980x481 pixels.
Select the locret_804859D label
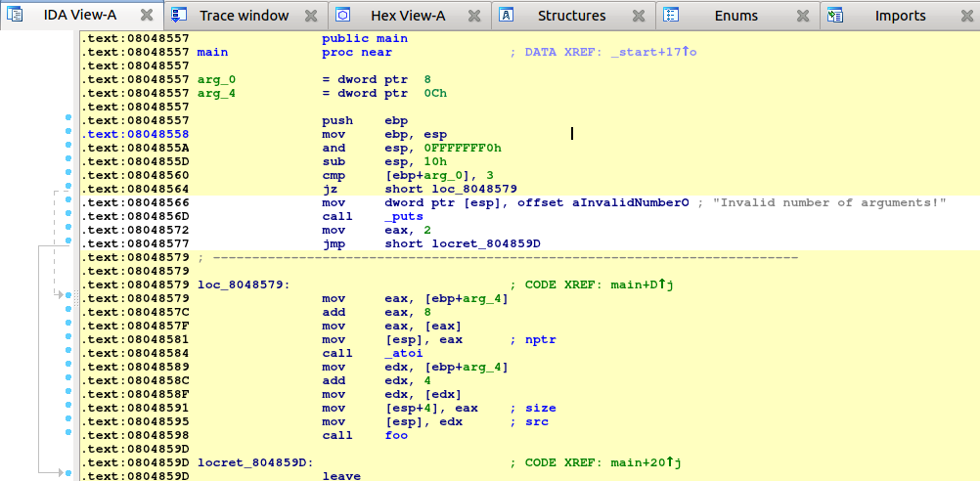click(x=255, y=462)
